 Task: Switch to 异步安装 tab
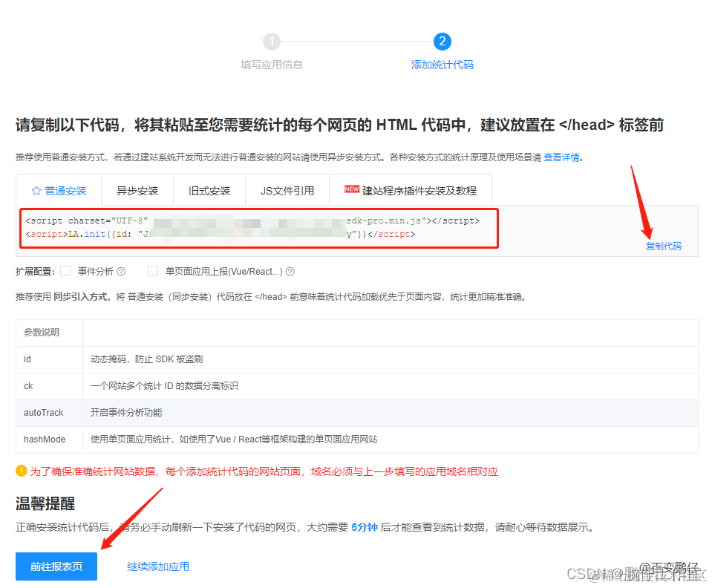137,191
